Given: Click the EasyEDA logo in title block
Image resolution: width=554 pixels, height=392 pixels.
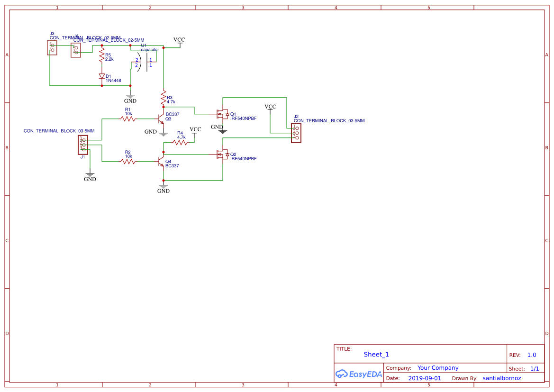Looking at the screenshot, I should point(359,374).
